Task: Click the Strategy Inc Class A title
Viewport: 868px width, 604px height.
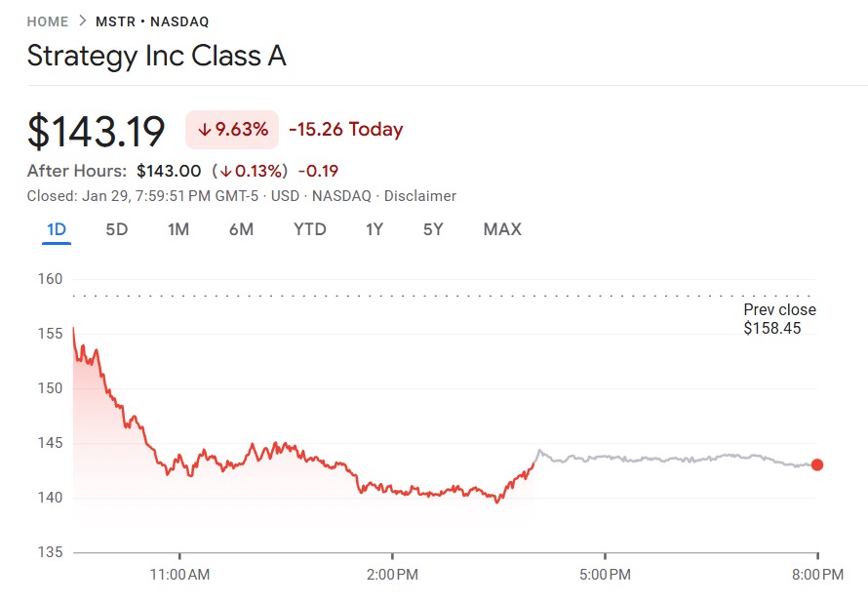Action: (156, 56)
